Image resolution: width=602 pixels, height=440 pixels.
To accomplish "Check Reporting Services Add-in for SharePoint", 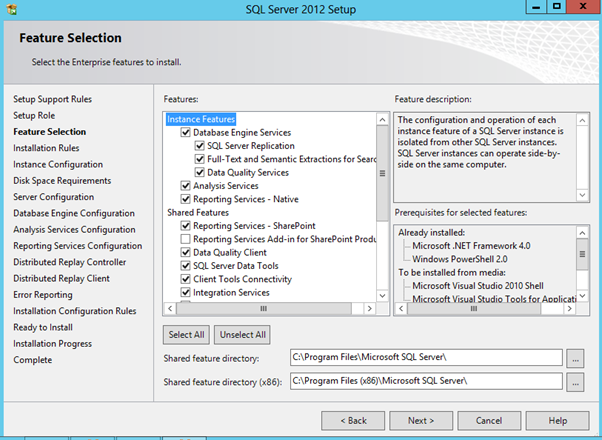I will 185,239.
